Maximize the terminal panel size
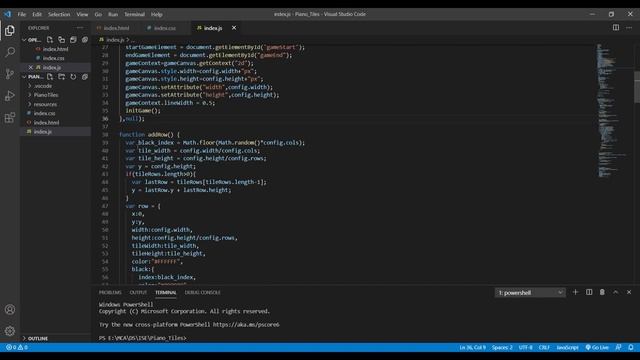This screenshot has height=360, width=640. [616, 292]
